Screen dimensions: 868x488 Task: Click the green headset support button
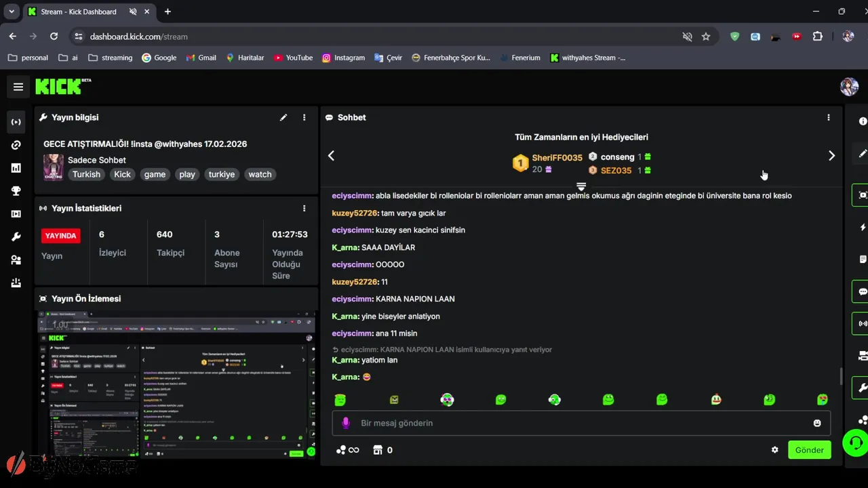(x=855, y=443)
